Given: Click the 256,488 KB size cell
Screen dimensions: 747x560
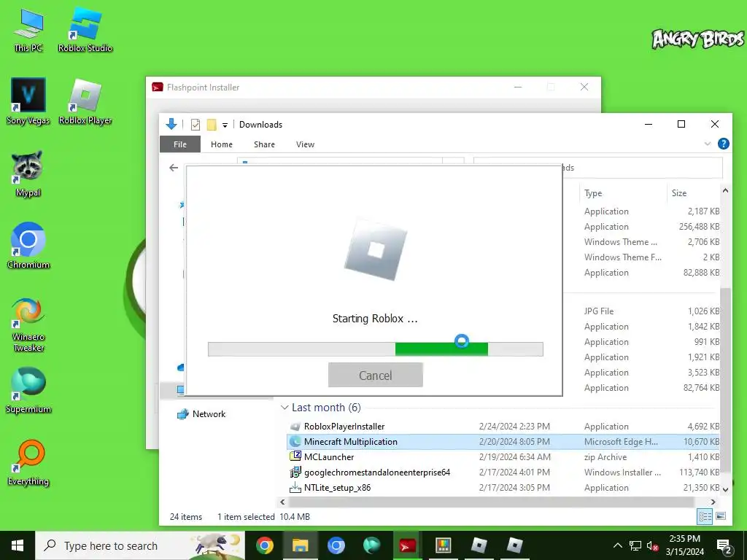Looking at the screenshot, I should tap(699, 227).
